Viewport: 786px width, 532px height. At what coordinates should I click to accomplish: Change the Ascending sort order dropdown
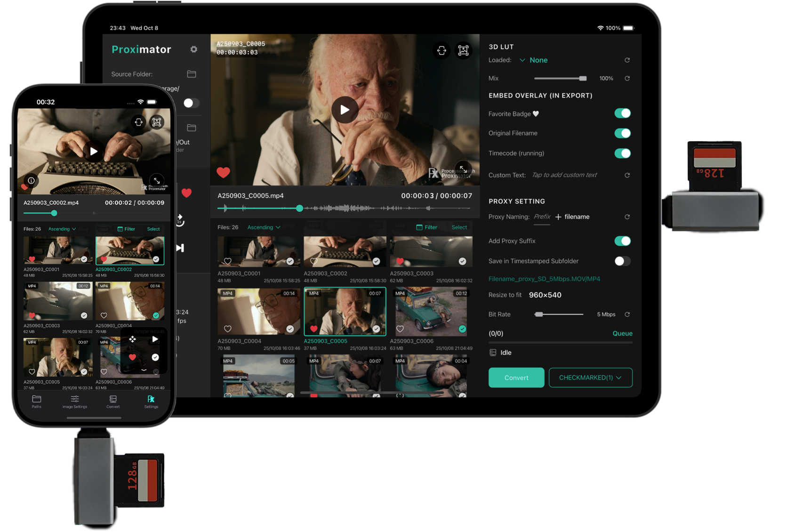(264, 227)
